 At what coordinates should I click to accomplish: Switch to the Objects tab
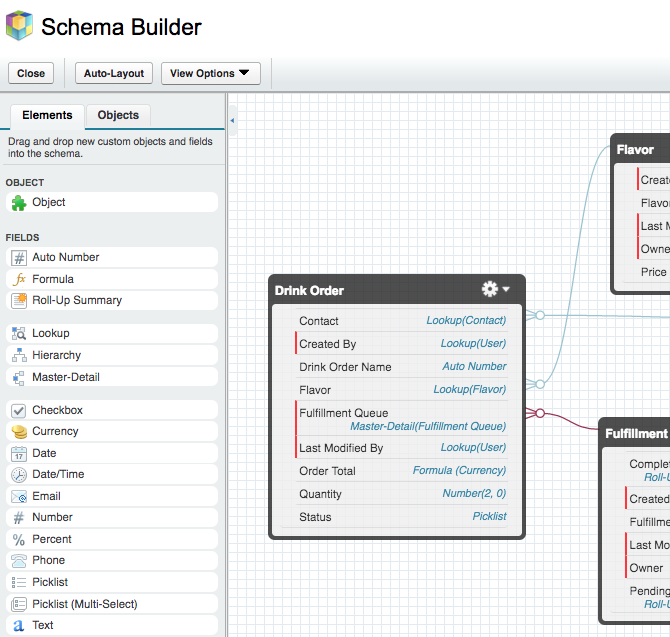pyautogui.click(x=118, y=115)
